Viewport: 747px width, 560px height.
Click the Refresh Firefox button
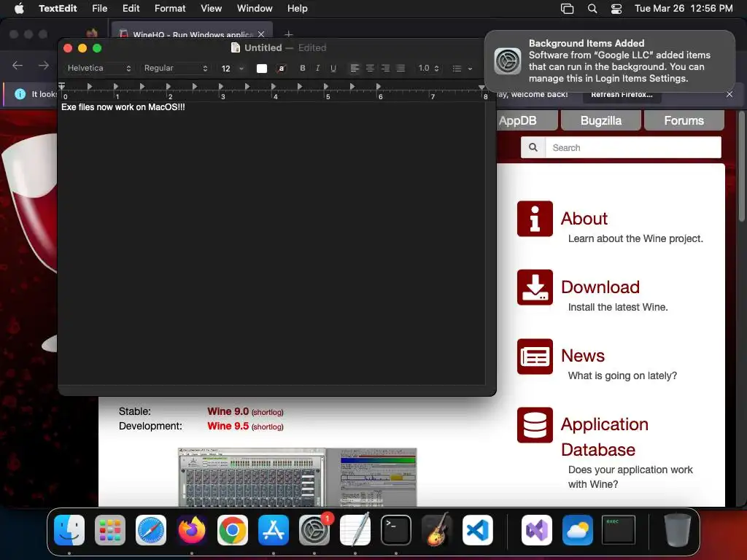coord(622,94)
